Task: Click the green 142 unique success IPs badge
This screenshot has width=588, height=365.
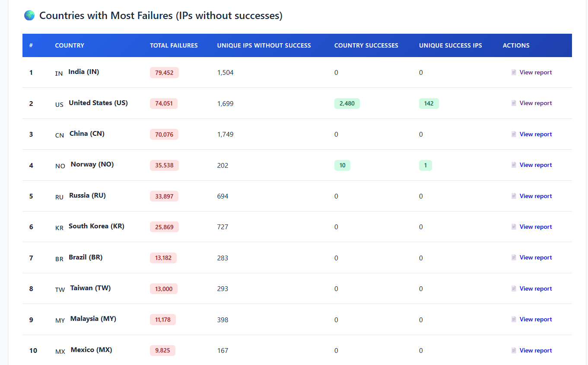Action: pos(429,103)
